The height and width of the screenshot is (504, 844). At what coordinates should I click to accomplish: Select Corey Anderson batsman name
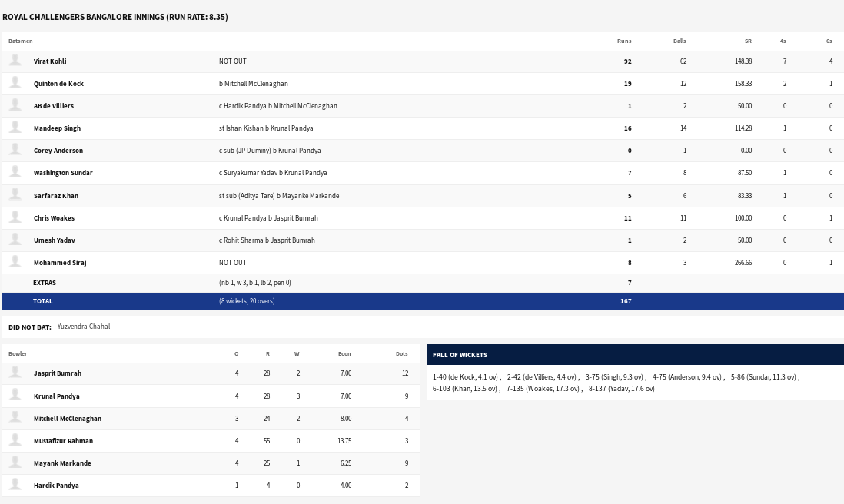click(x=58, y=151)
